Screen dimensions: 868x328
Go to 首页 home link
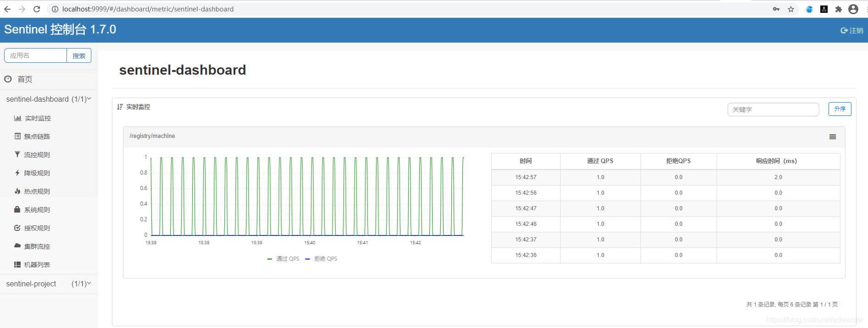click(x=25, y=79)
